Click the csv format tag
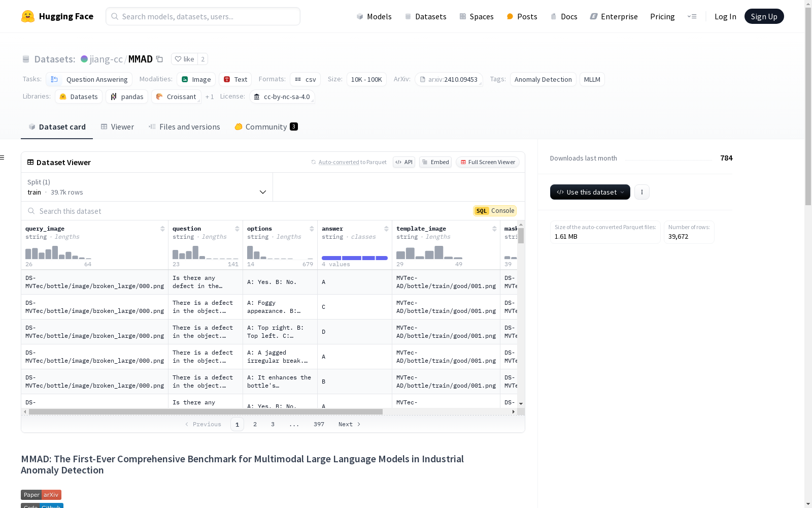The width and height of the screenshot is (812, 508). point(306,79)
